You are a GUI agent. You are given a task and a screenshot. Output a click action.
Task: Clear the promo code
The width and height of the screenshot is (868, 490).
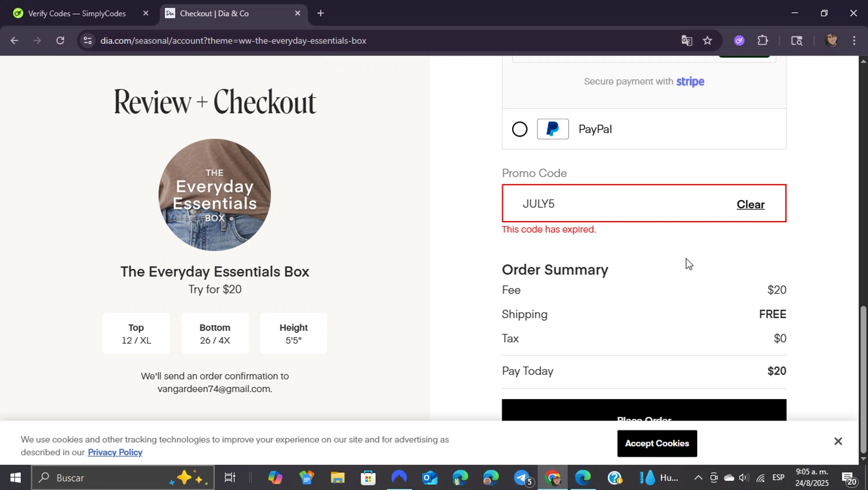[751, 204]
